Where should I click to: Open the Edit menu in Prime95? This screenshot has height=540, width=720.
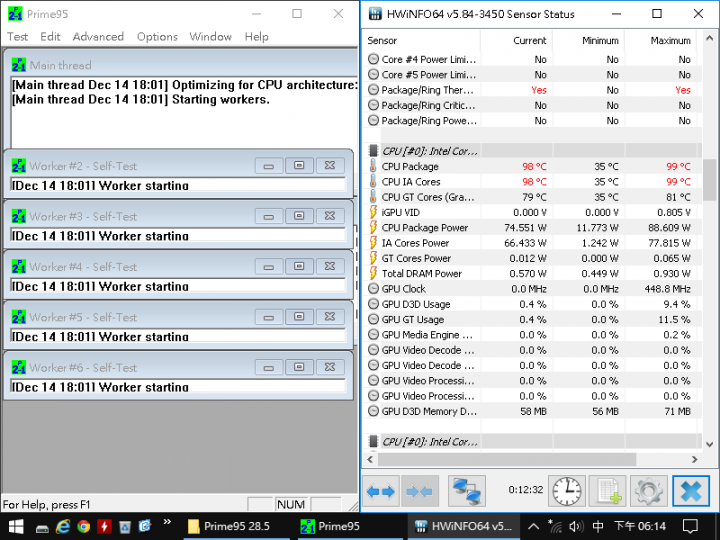tap(50, 37)
